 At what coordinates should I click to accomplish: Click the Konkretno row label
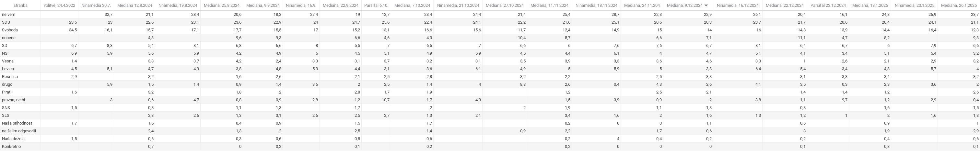[11, 147]
